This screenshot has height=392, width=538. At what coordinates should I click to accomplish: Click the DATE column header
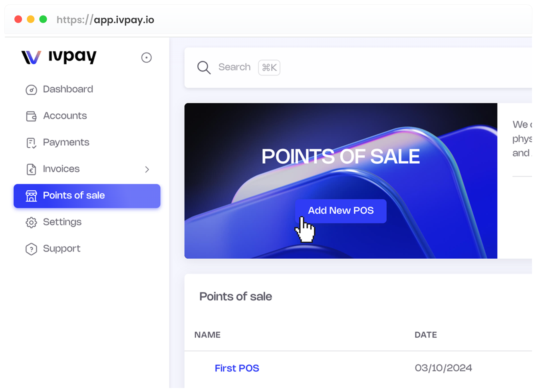(425, 335)
